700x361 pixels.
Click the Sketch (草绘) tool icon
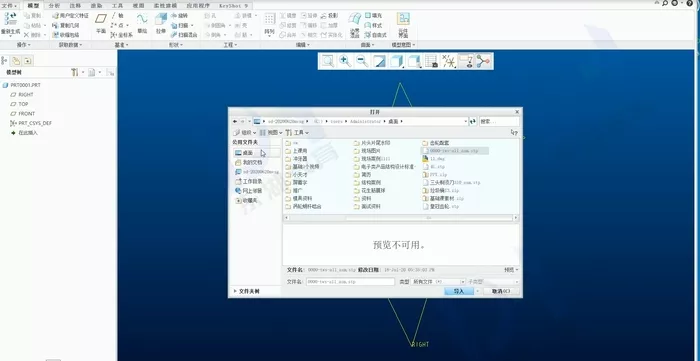pyautogui.click(x=142, y=19)
